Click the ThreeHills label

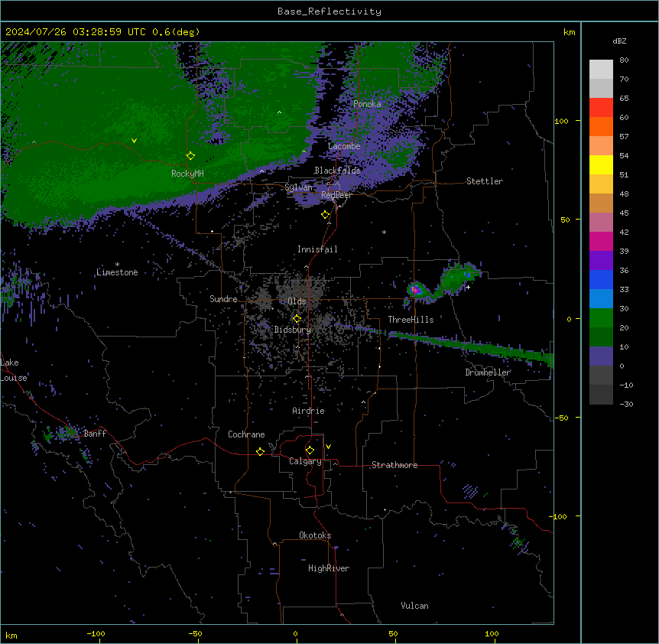tap(411, 320)
